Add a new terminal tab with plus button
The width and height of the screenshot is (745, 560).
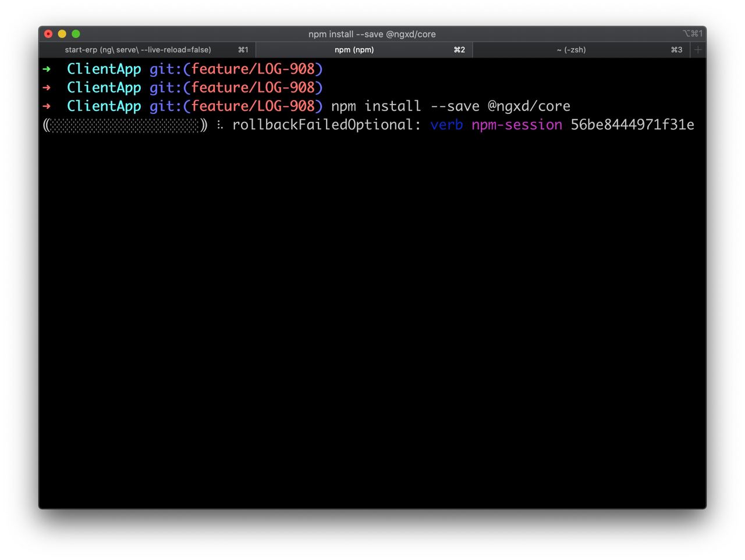click(x=698, y=50)
